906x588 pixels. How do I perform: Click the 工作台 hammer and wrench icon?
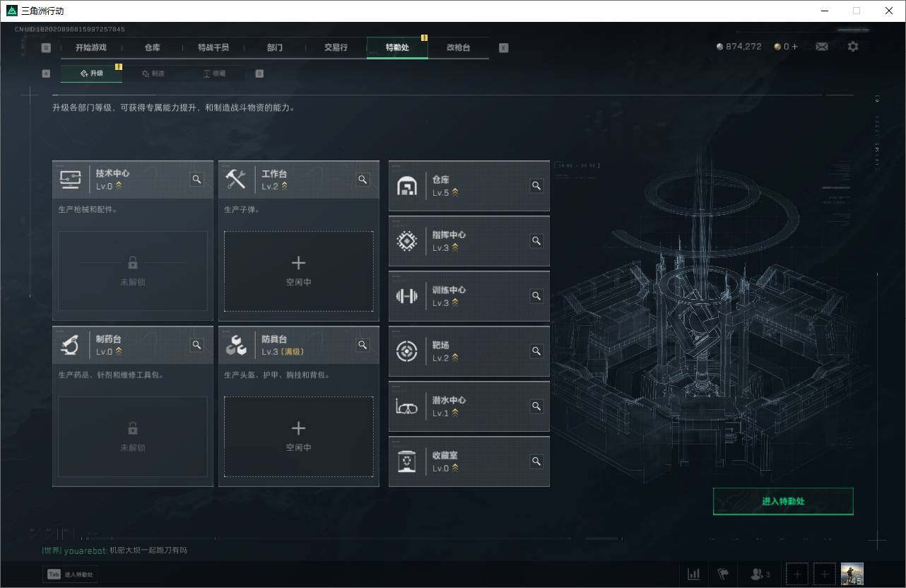[x=235, y=180]
